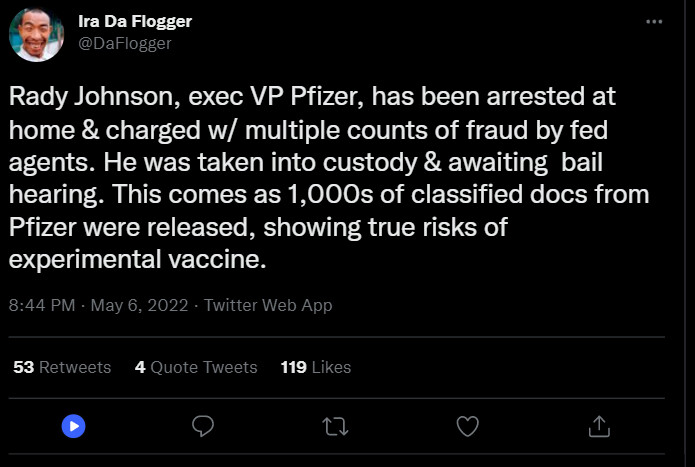The height and width of the screenshot is (467, 695).
Task: Click the reply speech bubble icon
Action: [x=203, y=426]
